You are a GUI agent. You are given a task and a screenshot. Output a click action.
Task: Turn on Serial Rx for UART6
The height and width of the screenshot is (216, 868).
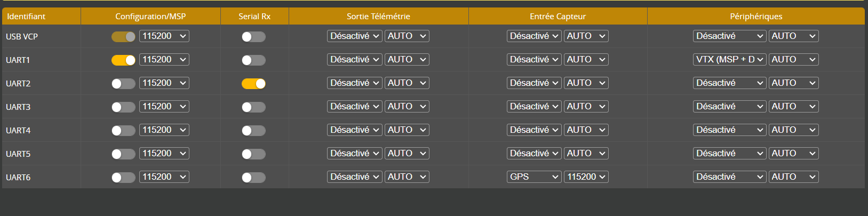253,178
